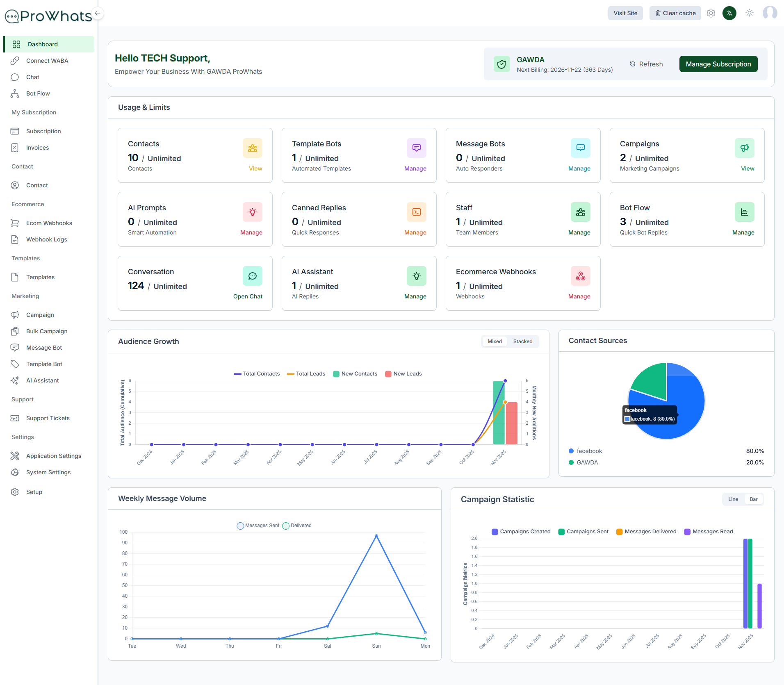Click the Staff card group icon
Viewport: 784px width, 685px height.
581,212
